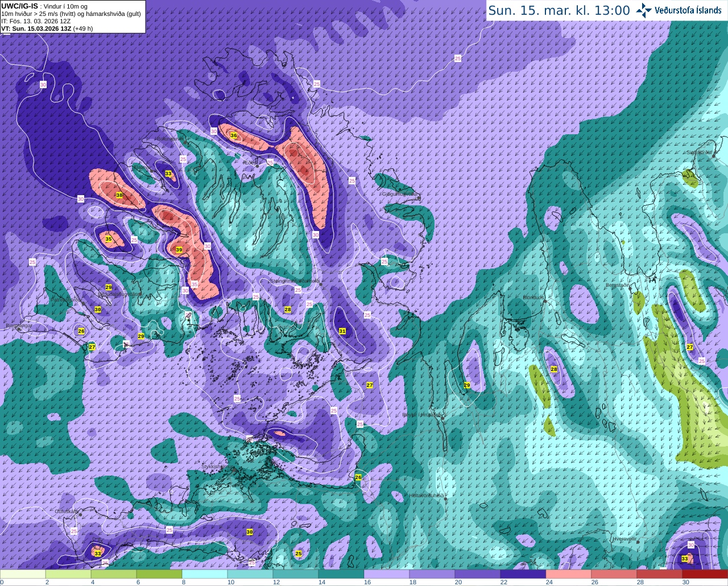728x586 pixels.
Task: Select the dark red above-30 m/s legend swatch
Action: (705, 575)
